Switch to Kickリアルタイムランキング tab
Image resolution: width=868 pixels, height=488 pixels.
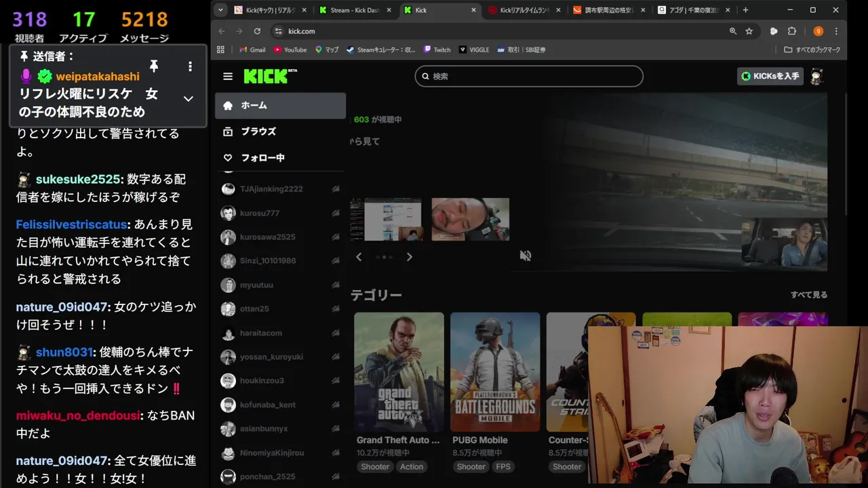click(x=524, y=10)
